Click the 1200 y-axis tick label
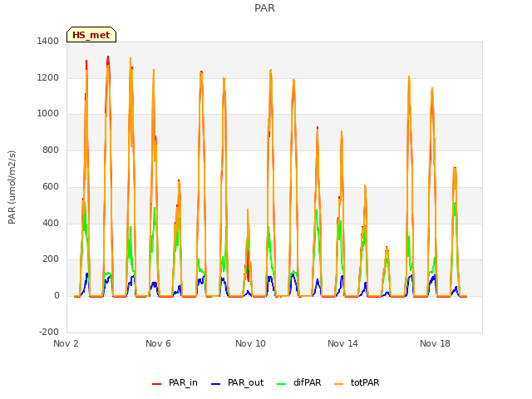532x399 pixels. tap(48, 77)
